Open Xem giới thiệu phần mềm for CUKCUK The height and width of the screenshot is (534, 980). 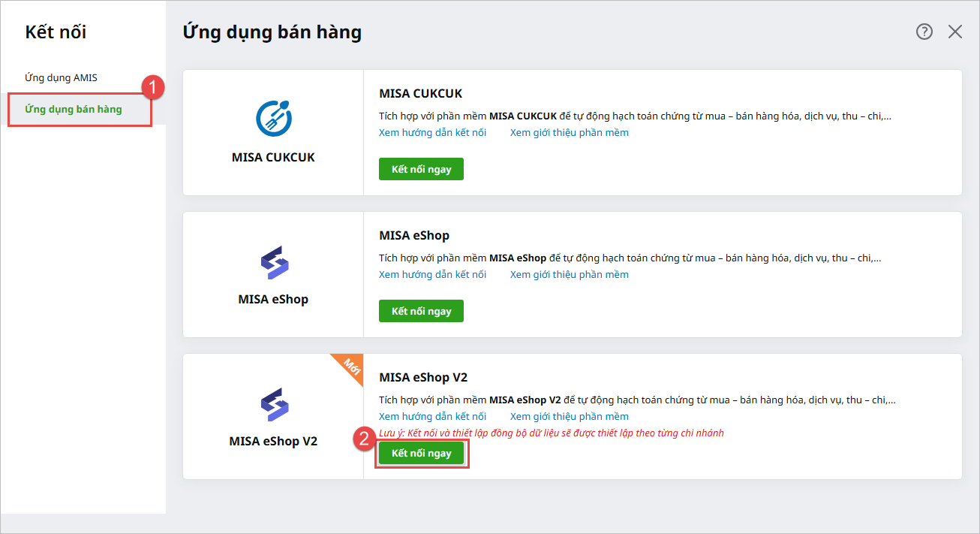[x=570, y=133]
